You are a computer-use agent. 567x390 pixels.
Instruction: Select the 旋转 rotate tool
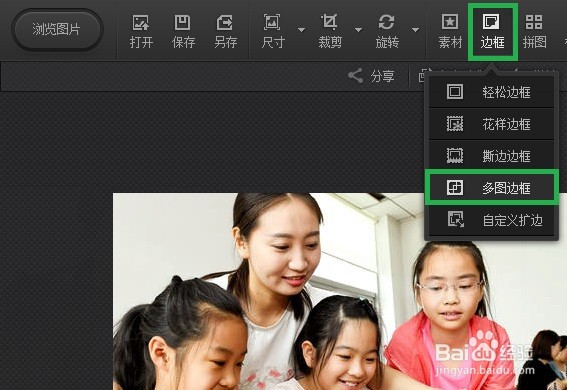(x=387, y=32)
